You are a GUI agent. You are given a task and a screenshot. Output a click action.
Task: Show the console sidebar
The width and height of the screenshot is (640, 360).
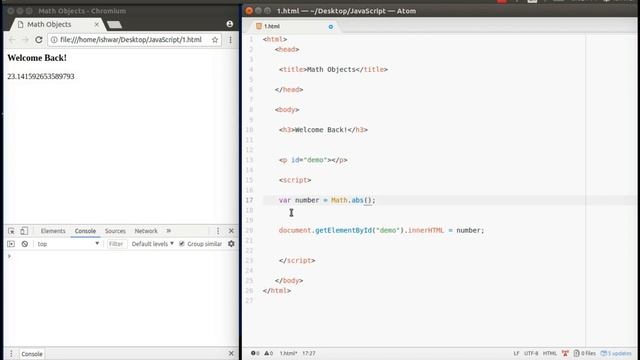pyautogui.click(x=11, y=244)
